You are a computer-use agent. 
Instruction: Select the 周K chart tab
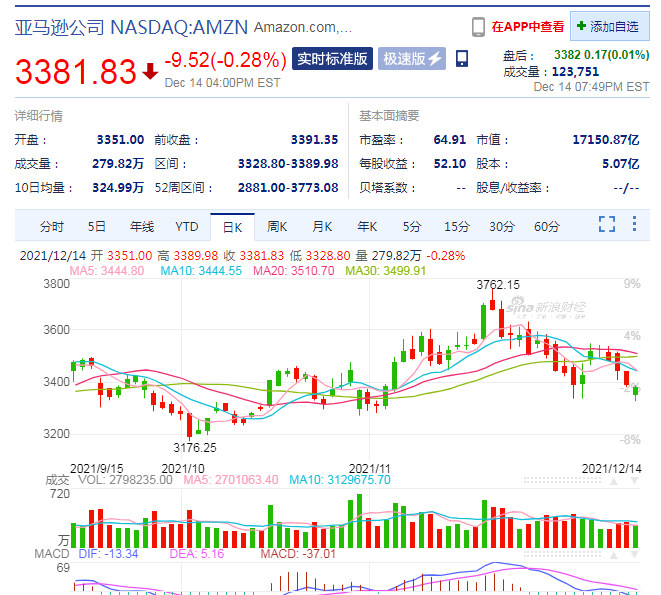pyautogui.click(x=277, y=227)
